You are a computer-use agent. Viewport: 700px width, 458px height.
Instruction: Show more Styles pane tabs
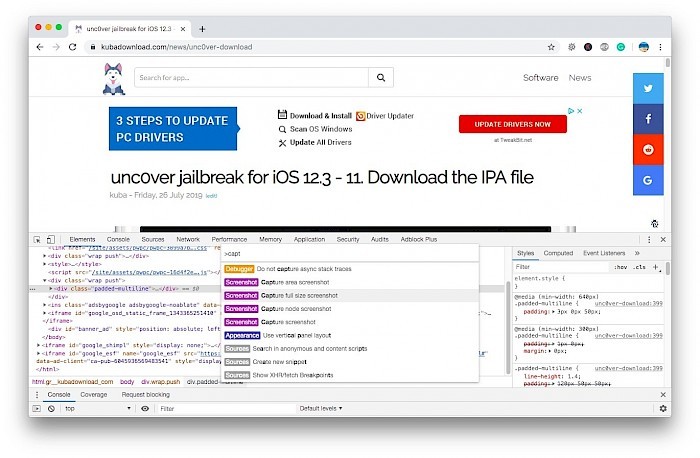tap(637, 253)
